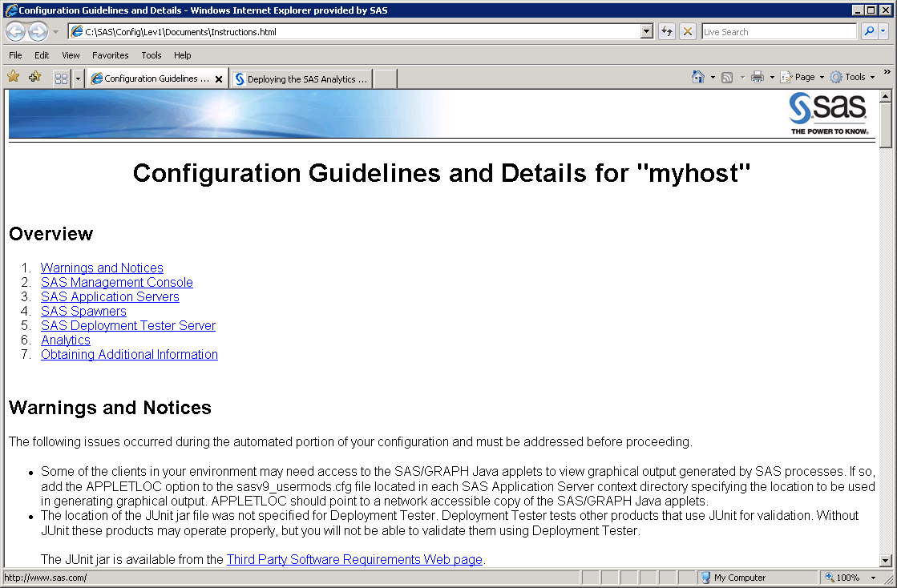Expand the tab list dropdown arrow
Screen dimensions: 897x588
pyautogui.click(x=78, y=79)
